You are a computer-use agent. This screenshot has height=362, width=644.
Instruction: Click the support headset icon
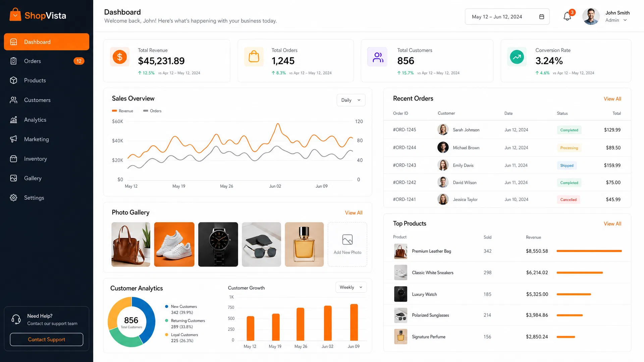point(16,319)
